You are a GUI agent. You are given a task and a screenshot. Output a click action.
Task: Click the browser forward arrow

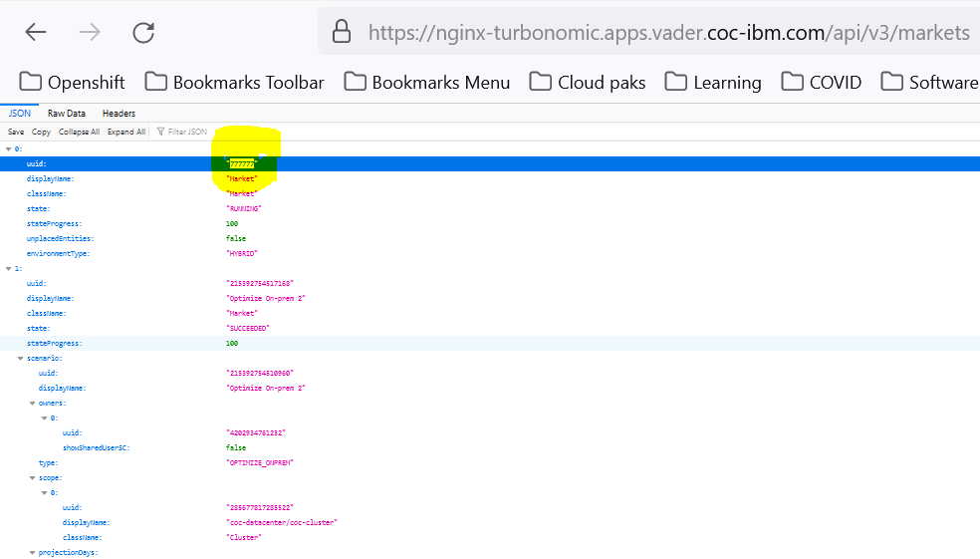(90, 32)
